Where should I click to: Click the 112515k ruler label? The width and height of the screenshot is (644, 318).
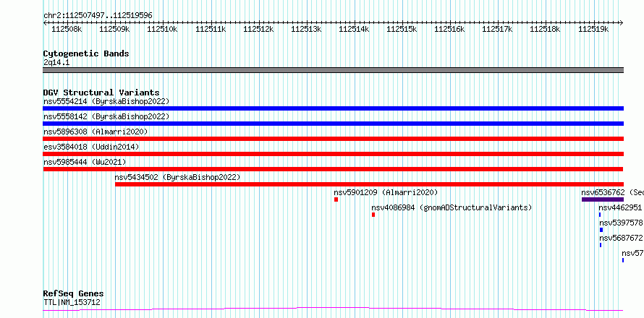[402, 29]
